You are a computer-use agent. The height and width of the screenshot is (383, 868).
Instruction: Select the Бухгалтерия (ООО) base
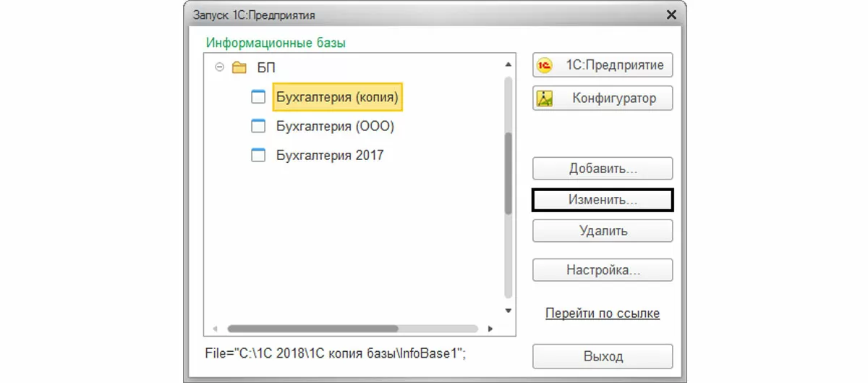[x=335, y=126]
